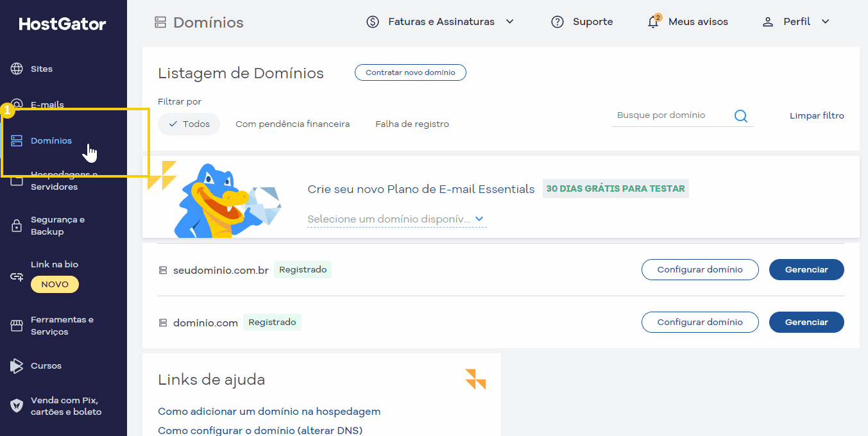Click the Link na bio chain icon

point(17,277)
